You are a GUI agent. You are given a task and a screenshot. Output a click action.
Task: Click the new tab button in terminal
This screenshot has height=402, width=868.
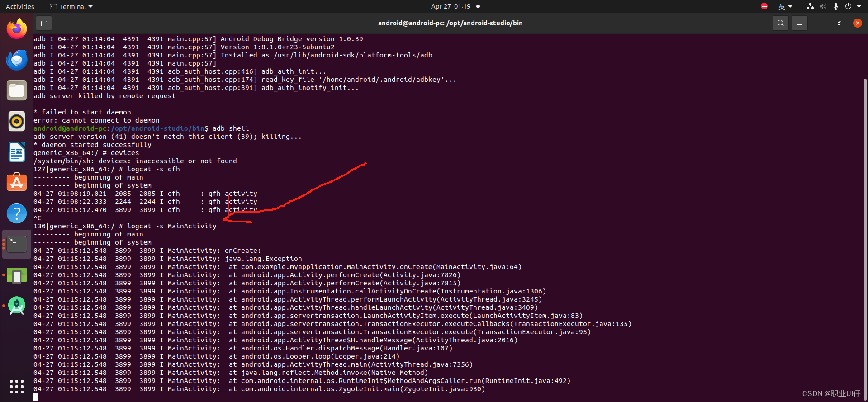coord(44,23)
